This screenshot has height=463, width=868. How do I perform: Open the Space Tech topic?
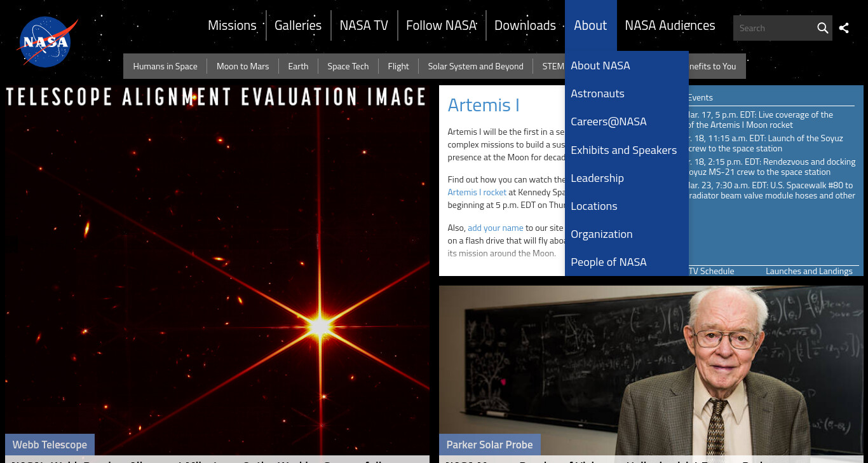tap(348, 66)
